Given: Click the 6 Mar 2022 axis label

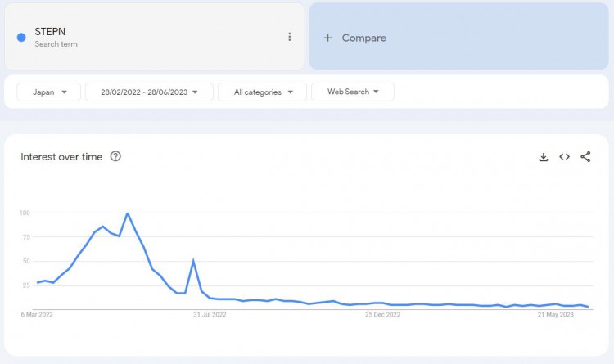Looking at the screenshot, I should coord(37,314).
